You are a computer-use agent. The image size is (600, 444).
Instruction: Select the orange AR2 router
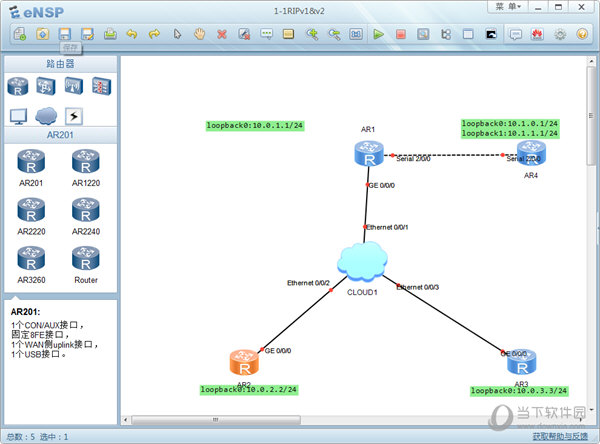244,362
